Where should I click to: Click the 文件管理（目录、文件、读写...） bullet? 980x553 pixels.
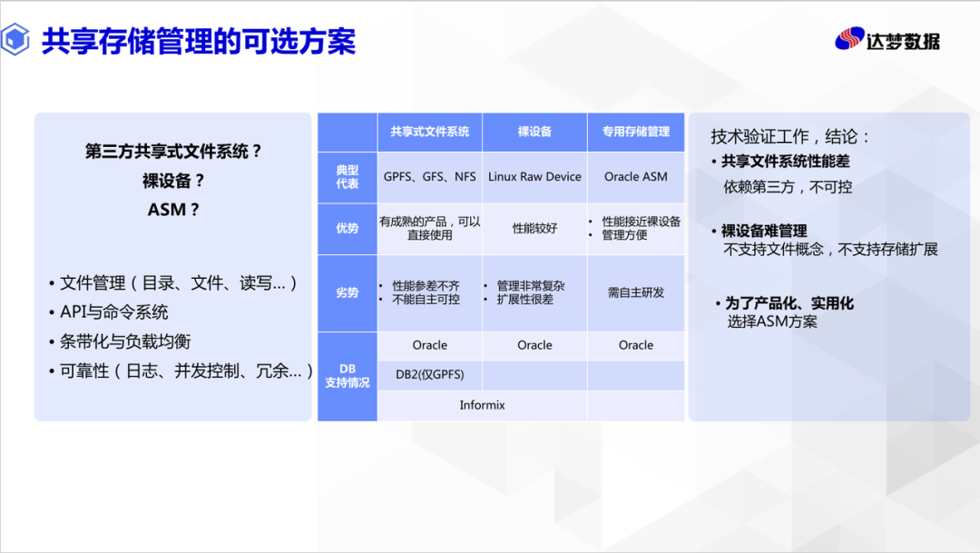pyautogui.click(x=172, y=283)
